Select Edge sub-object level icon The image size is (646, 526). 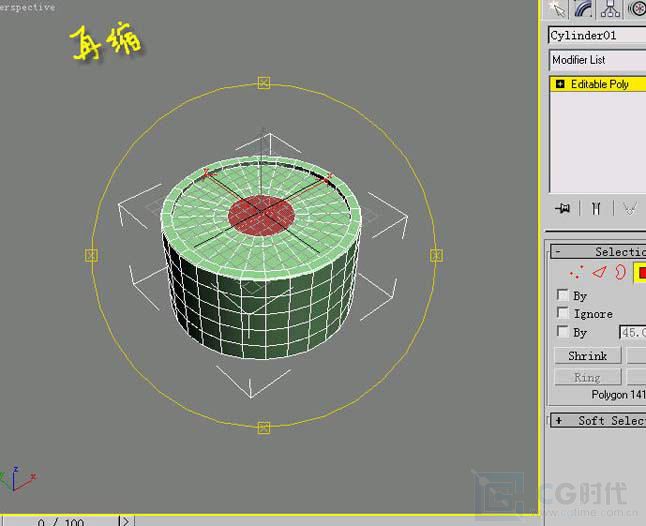tap(598, 273)
